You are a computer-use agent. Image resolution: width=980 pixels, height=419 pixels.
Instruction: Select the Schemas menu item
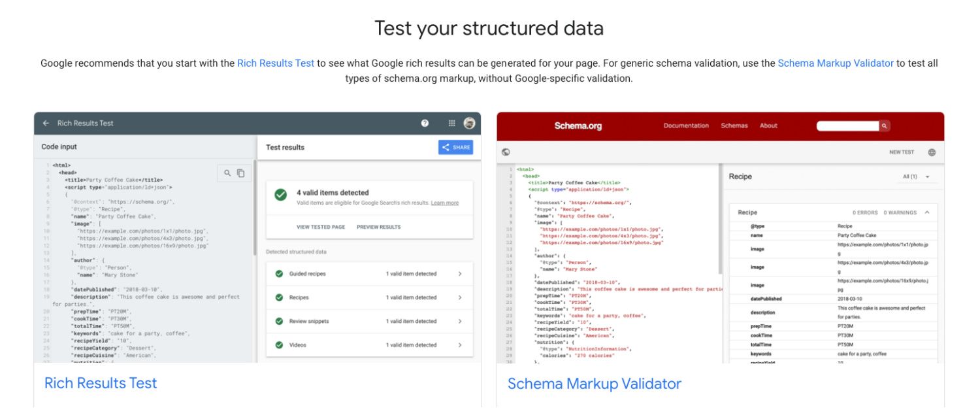tap(734, 126)
